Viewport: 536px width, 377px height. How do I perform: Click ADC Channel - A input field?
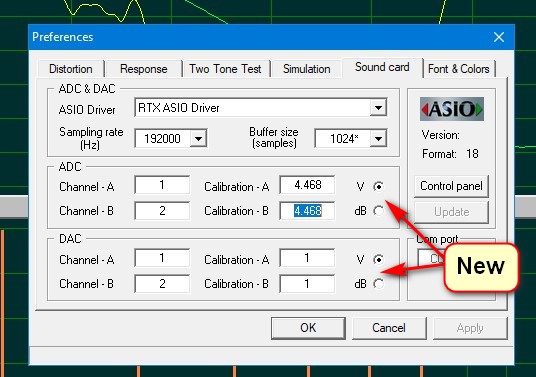(x=162, y=185)
